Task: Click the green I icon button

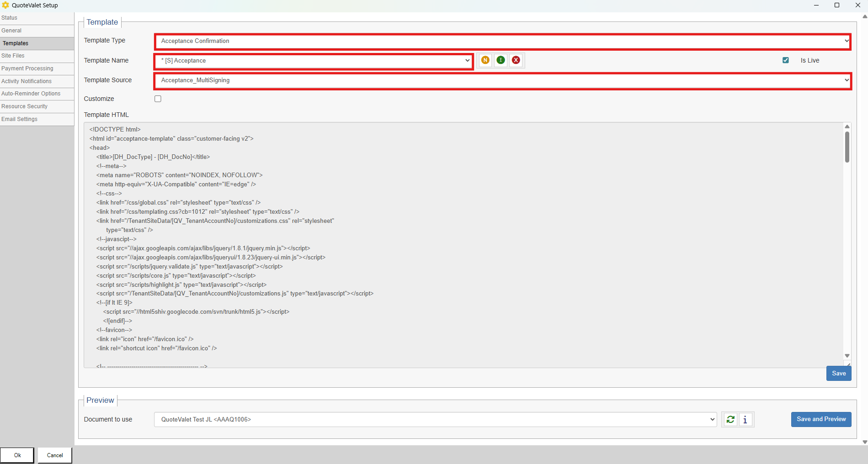Action: click(x=501, y=60)
